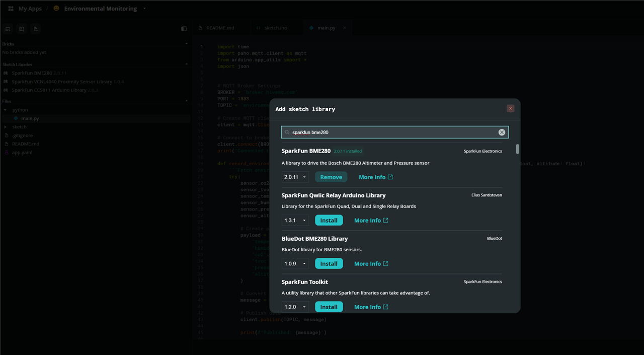Viewport: 644px width, 355px height.
Task: Click the BlueDot BME280 Library result title
Action: (x=315, y=239)
